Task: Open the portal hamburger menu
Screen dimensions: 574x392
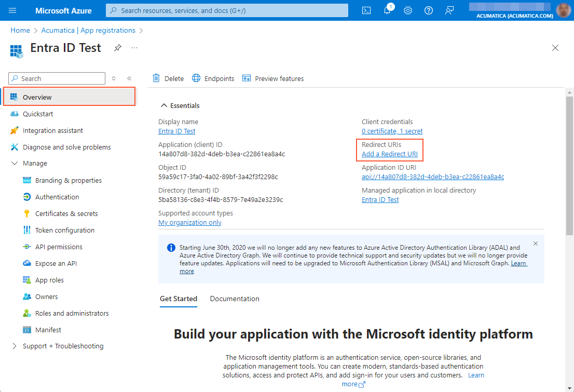Action: (x=13, y=10)
